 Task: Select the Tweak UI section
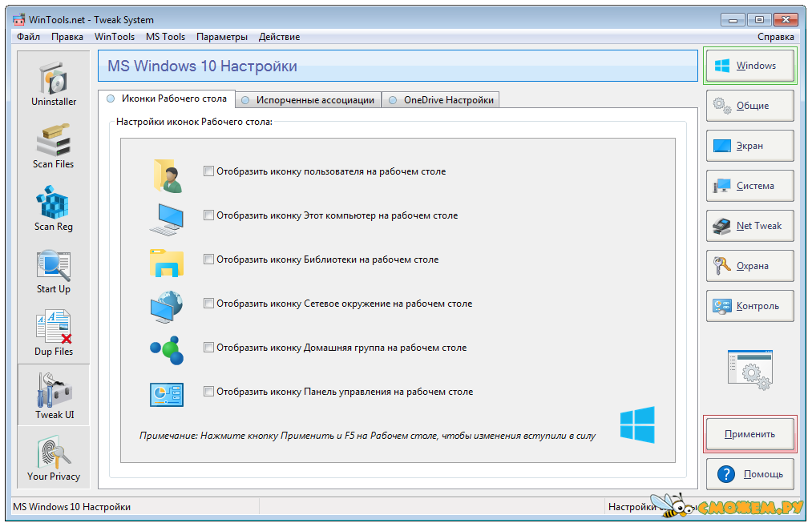coord(54,395)
